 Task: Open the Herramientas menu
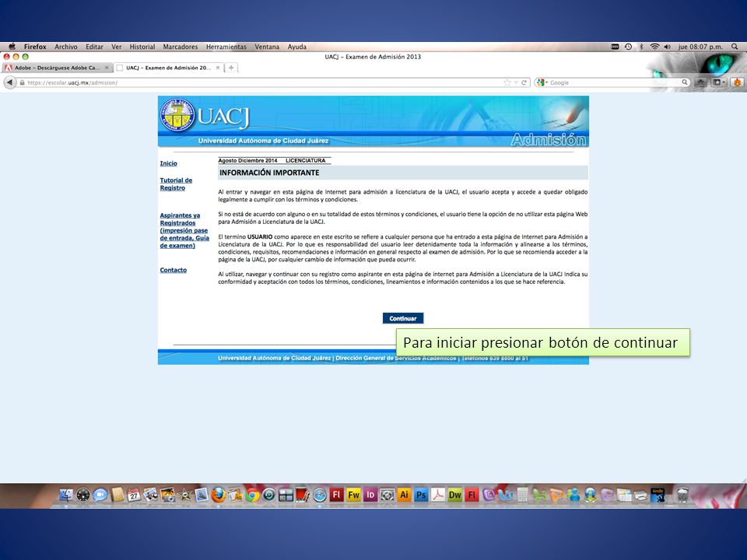226,47
